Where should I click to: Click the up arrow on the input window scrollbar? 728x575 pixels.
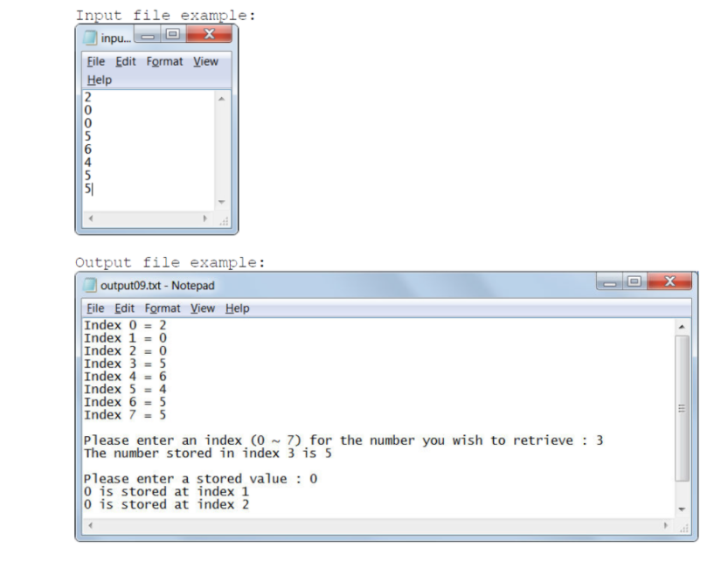click(x=222, y=98)
